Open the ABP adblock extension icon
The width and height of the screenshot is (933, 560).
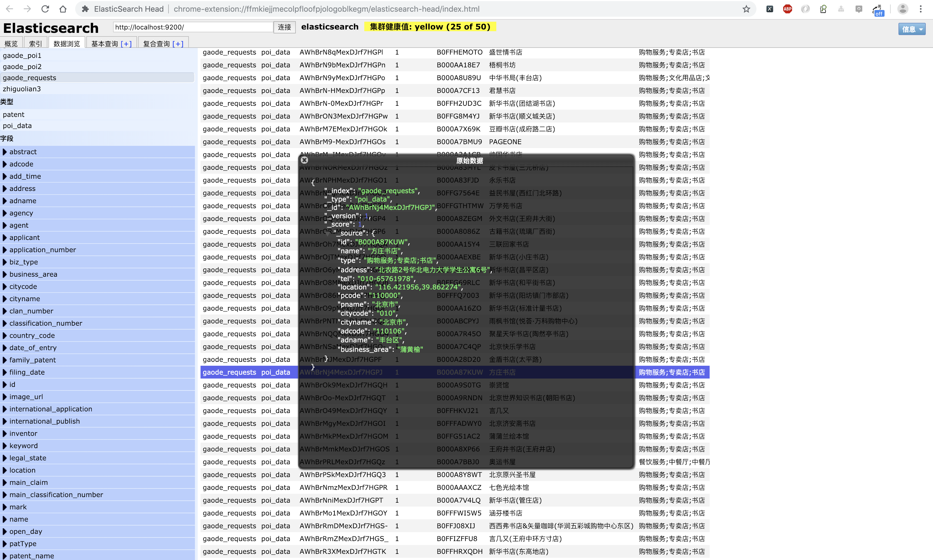point(787,9)
